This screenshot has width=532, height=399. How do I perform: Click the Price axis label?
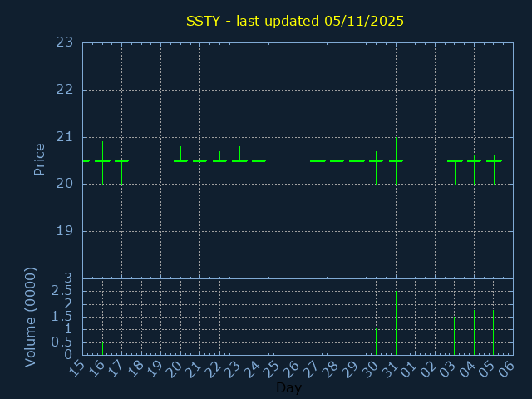[39, 160]
